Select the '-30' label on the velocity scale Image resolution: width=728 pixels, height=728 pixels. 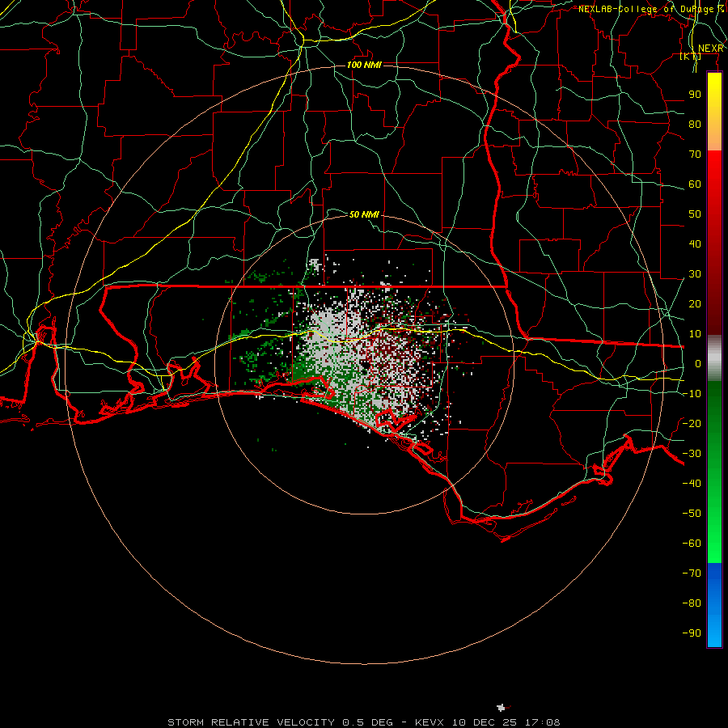[x=692, y=454]
